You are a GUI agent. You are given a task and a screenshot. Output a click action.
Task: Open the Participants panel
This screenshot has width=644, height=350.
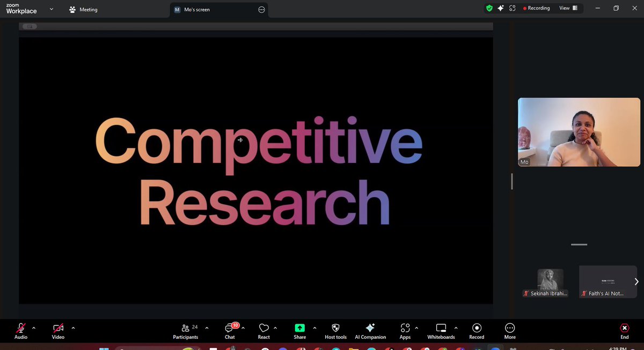coord(185,331)
